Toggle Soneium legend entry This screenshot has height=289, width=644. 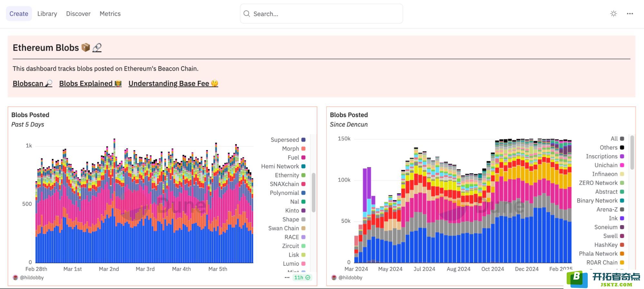coord(609,227)
